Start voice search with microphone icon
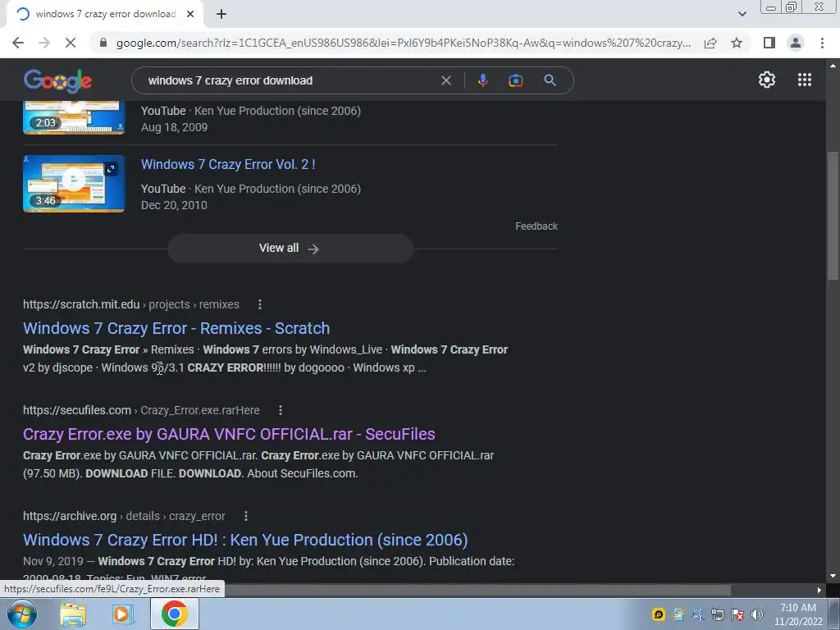840x630 pixels. point(482,80)
